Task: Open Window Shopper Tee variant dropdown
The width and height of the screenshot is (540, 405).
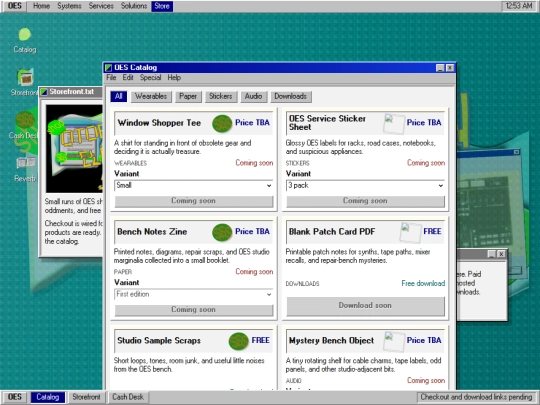Action: click(194, 185)
